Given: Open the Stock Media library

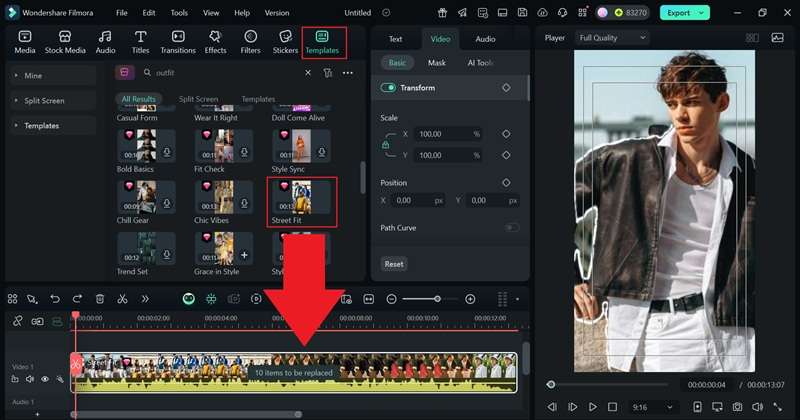Looking at the screenshot, I should 65,42.
